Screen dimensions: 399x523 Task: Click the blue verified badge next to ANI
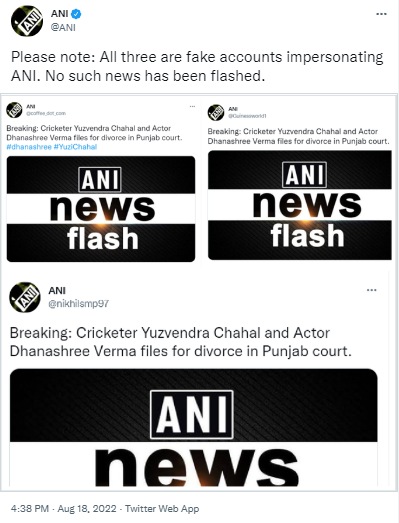tap(76, 14)
